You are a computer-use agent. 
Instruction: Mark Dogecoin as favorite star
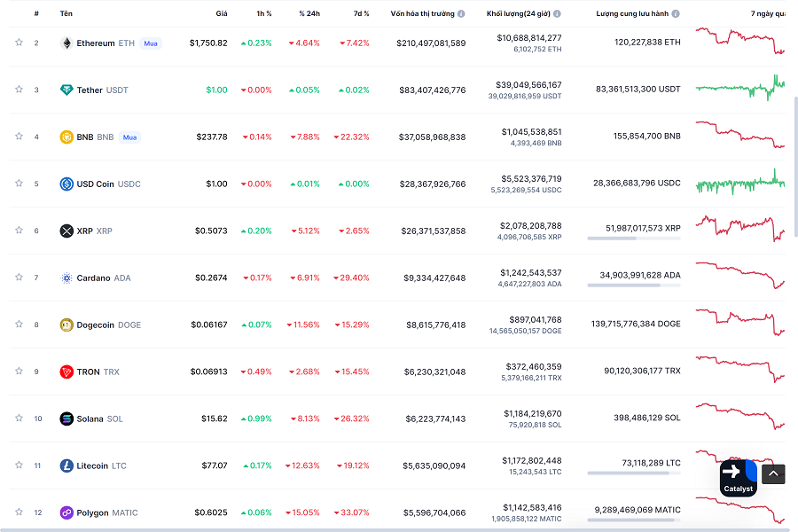(x=19, y=324)
